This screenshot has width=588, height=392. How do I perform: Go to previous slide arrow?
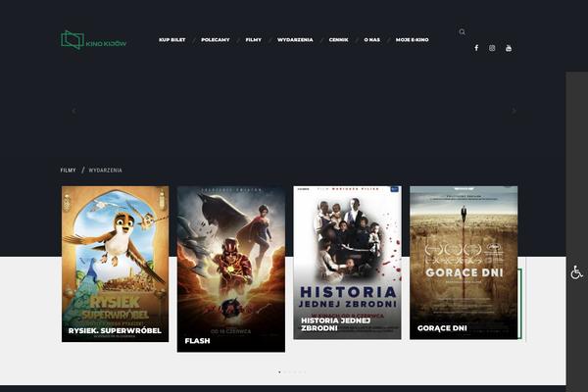click(73, 111)
